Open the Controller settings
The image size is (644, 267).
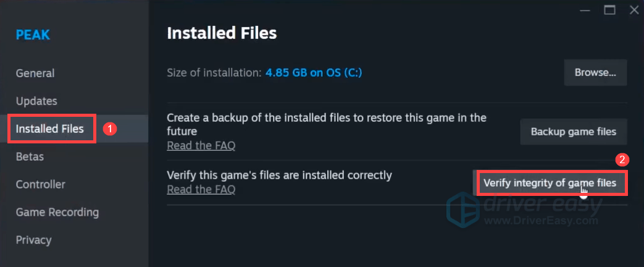40,184
